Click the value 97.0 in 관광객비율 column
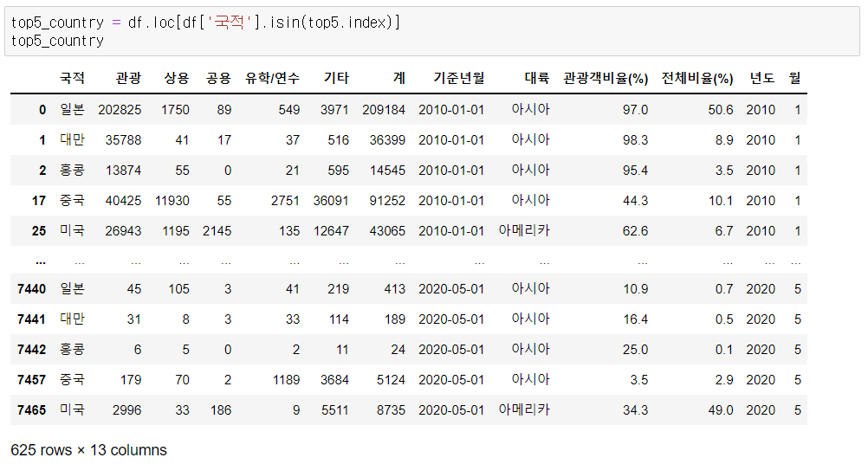 pyautogui.click(x=636, y=110)
